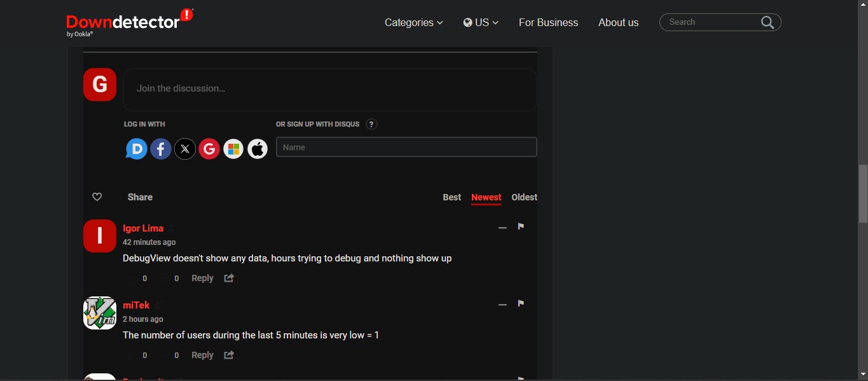
Task: Click Igor Lima's red avatar
Action: (100, 236)
